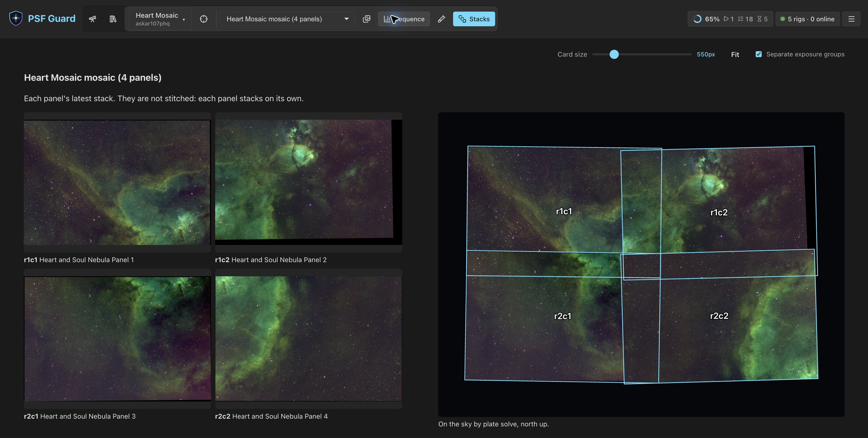This screenshot has width=868, height=438.
Task: Click caption 'r1c2 Heart and Soul Nebula Panel 2'
Action: click(x=271, y=260)
